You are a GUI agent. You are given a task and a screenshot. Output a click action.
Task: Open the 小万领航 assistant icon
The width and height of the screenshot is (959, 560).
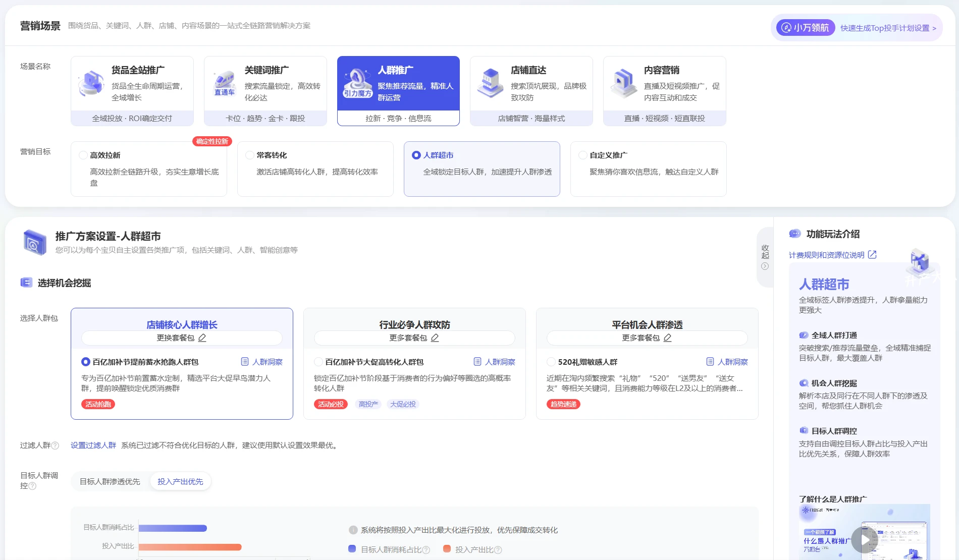coord(786,28)
